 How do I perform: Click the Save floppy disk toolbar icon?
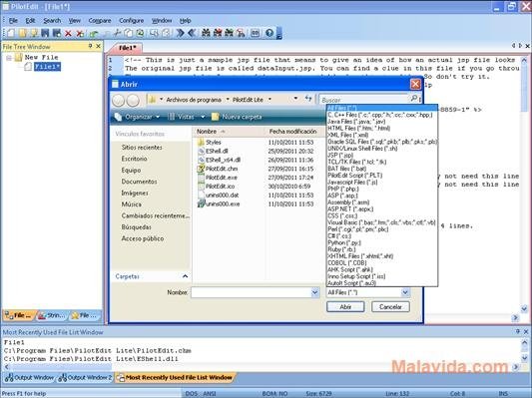tap(45, 33)
